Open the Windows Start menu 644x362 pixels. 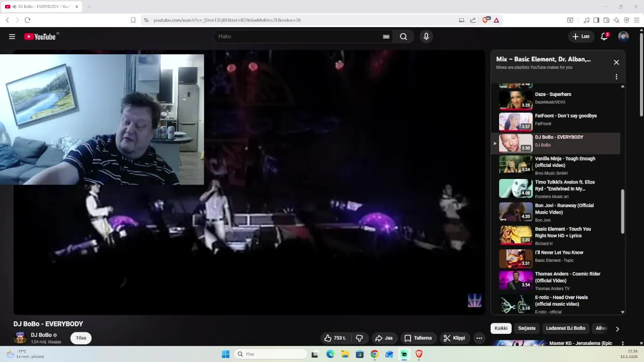(225, 354)
